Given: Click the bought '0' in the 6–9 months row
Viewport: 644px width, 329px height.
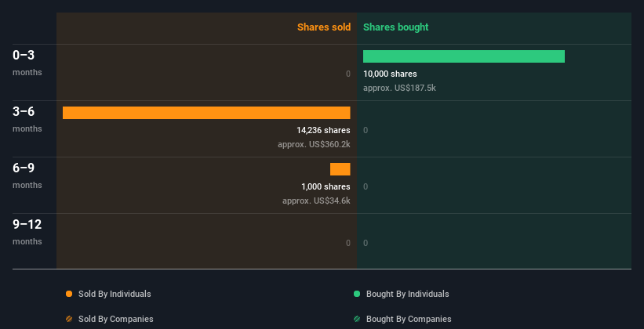Looking at the screenshot, I should 366,186.
